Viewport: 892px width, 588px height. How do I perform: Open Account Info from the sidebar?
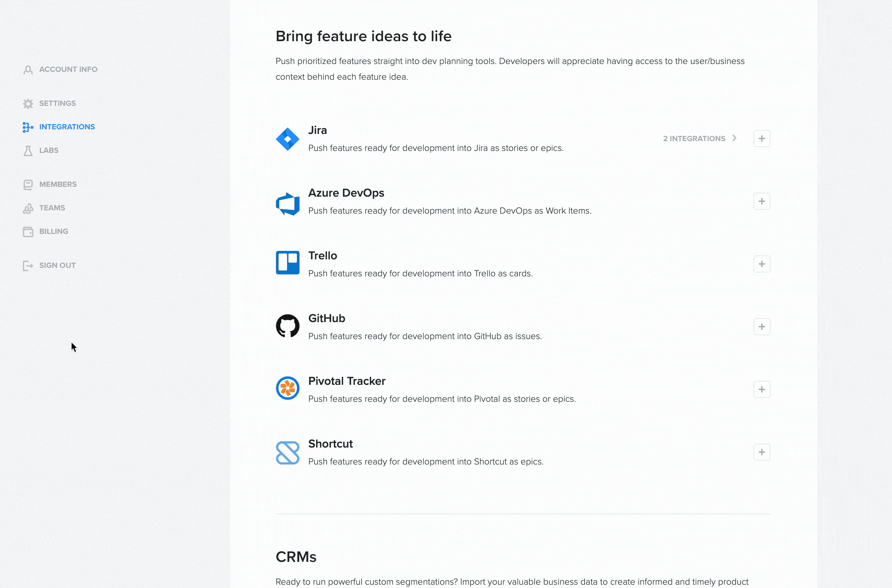[x=68, y=69]
